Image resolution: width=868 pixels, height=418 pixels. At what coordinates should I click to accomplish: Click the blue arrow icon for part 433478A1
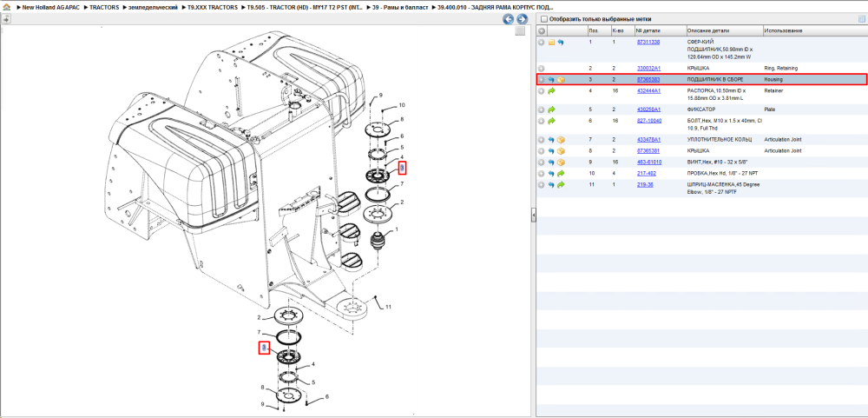click(x=551, y=140)
